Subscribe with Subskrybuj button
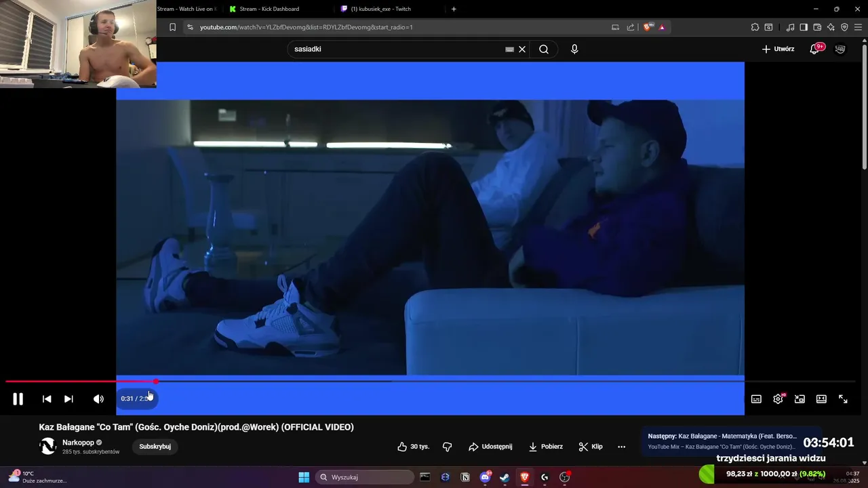This screenshot has height=488, width=868. click(155, 447)
